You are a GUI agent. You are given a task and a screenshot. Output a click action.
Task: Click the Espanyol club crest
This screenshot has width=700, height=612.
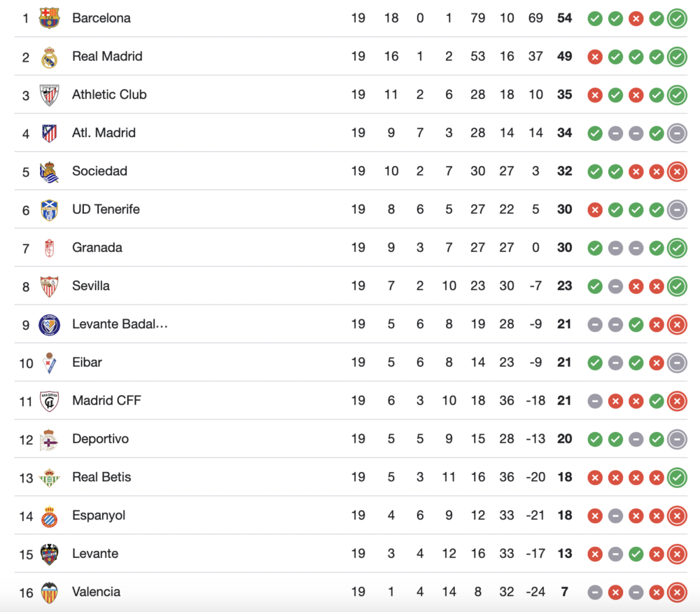point(49,516)
